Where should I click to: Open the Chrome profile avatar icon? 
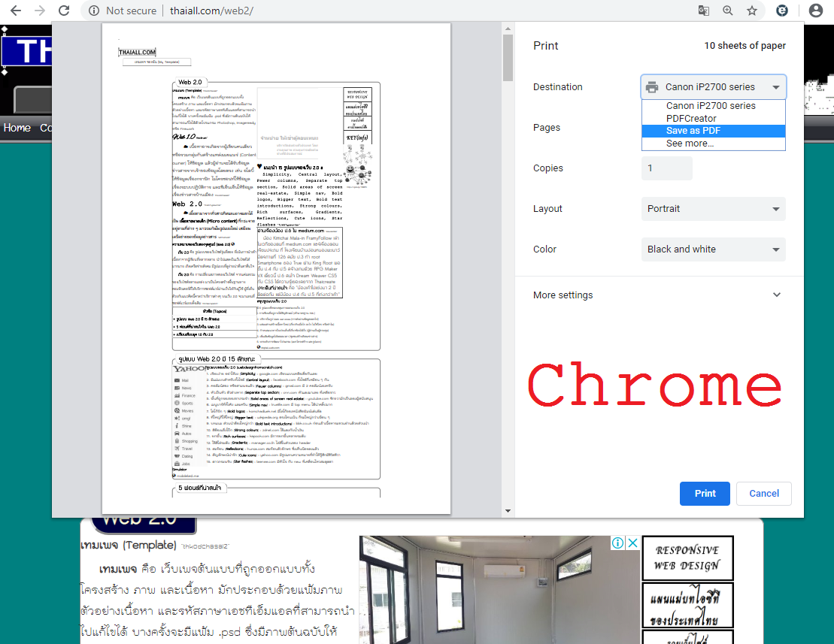(x=815, y=11)
